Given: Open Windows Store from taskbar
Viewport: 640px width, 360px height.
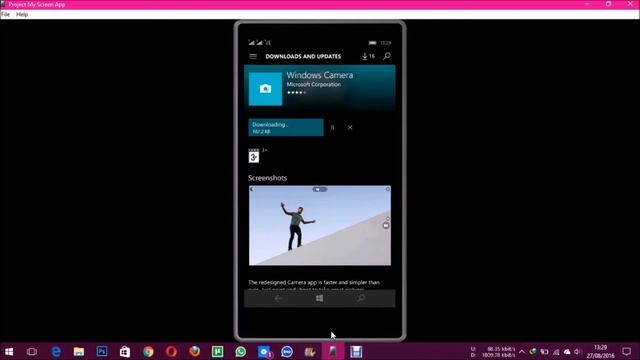Looking at the screenshot, I should point(125,351).
